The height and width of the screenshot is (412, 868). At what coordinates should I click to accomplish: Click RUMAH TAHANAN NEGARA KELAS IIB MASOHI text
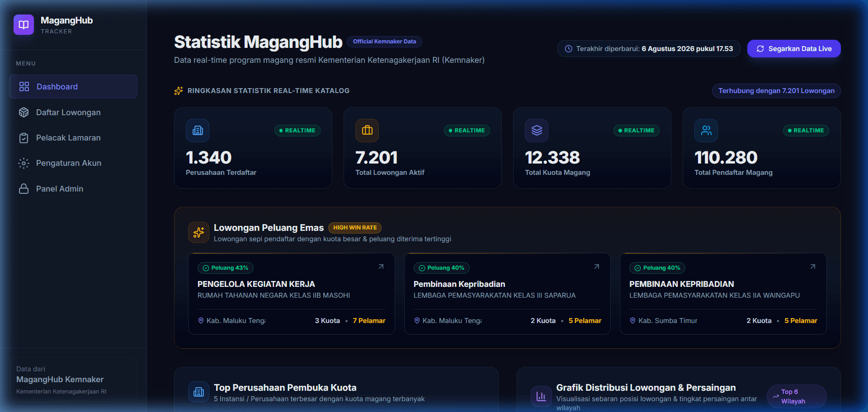click(274, 295)
